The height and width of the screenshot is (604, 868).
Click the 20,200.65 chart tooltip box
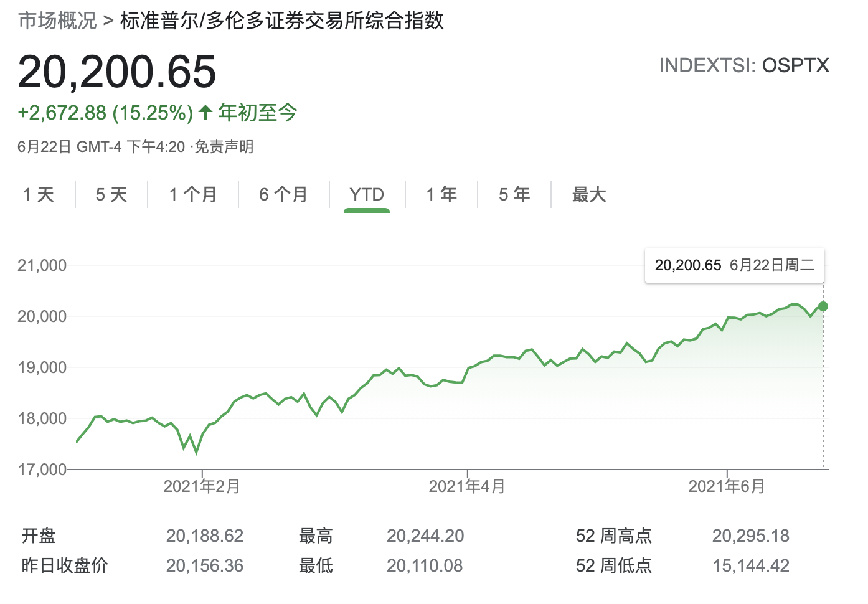(734, 265)
